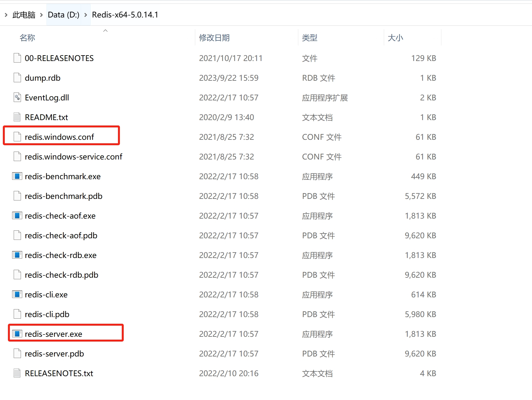Image resolution: width=532 pixels, height=400 pixels.
Task: Click date 2020/2/9 13:40 of README.txt
Action: (x=226, y=117)
